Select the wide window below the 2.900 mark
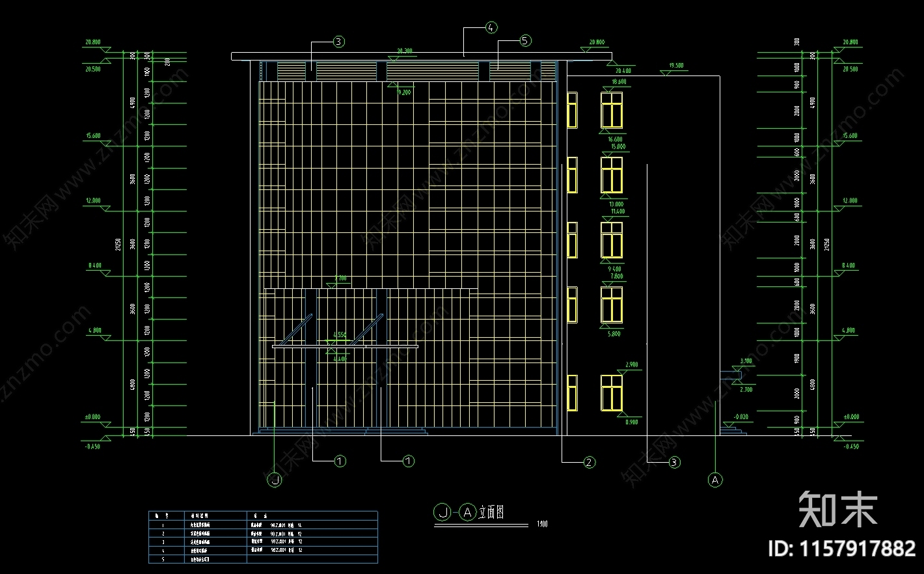 [612, 393]
